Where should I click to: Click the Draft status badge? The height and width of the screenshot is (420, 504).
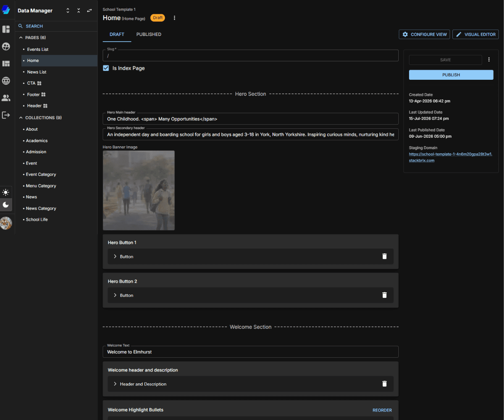[x=158, y=18]
